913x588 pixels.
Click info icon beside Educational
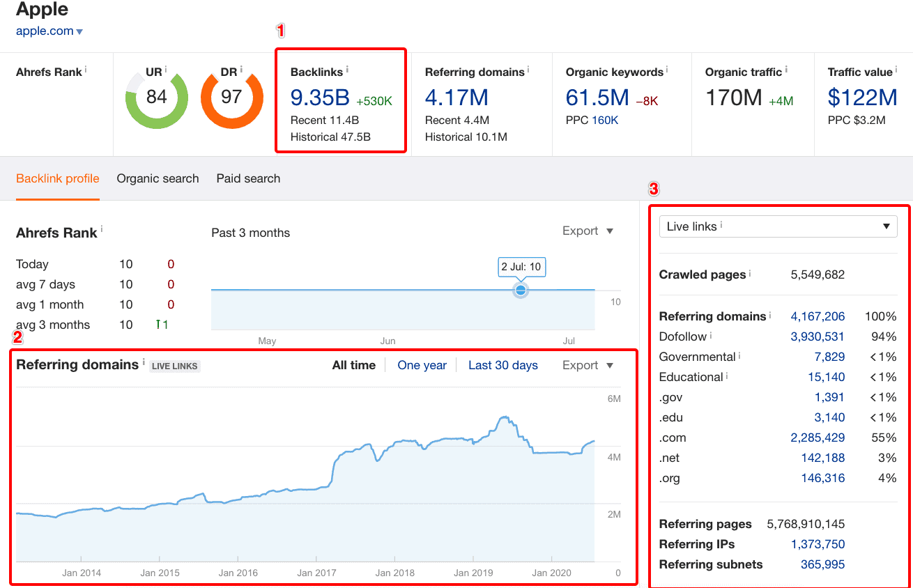coord(726,376)
